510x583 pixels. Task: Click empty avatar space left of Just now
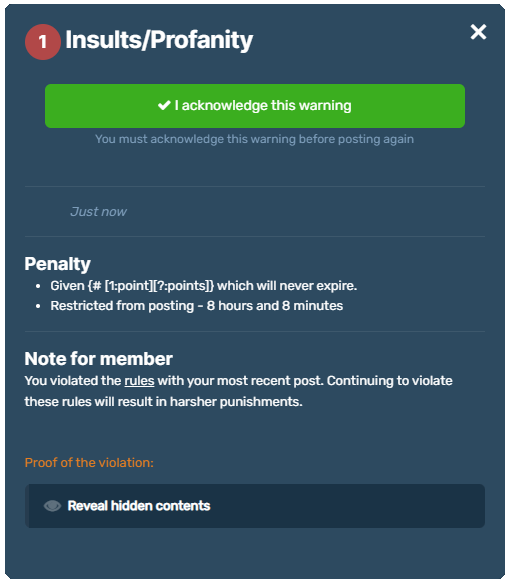(46, 212)
